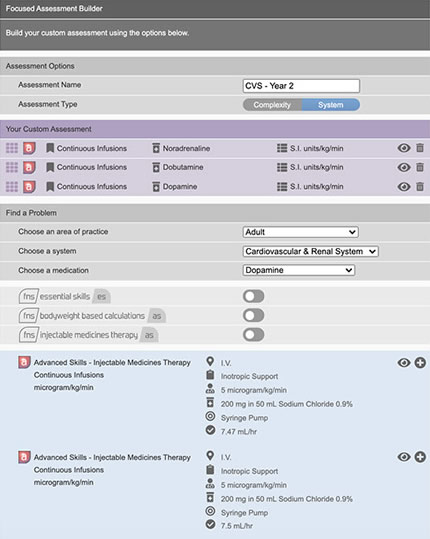
Task: Click the bookmark icon beside Dopamine's Continuous Infusions
Action: (50, 187)
